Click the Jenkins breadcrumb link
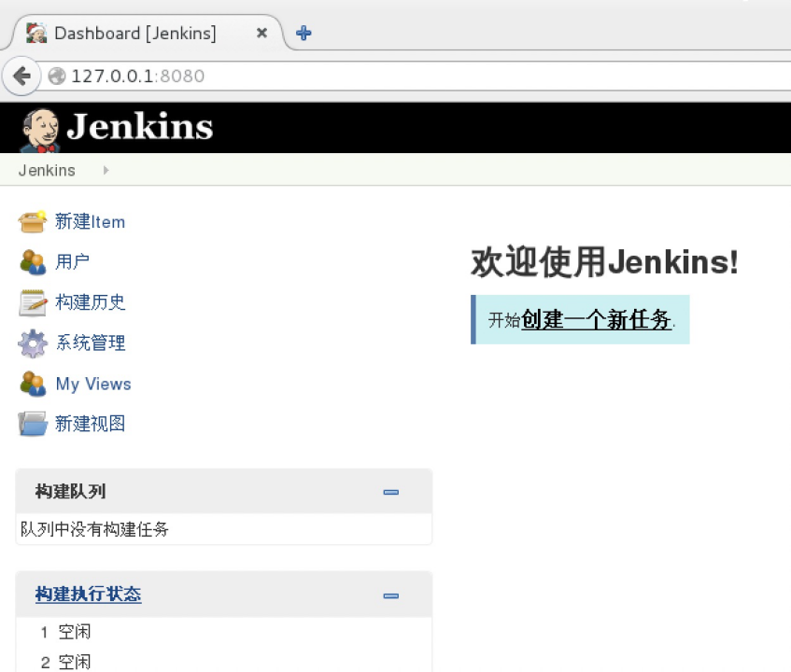Image resolution: width=791 pixels, height=672 pixels. coord(47,171)
